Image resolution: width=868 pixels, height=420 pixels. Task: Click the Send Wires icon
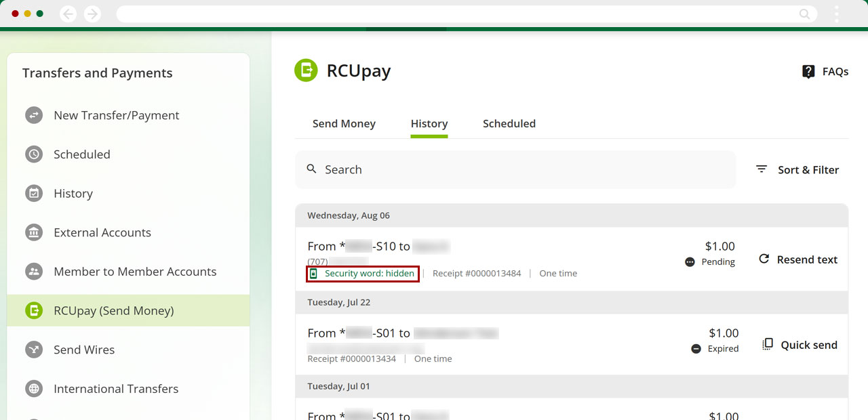[34, 350]
